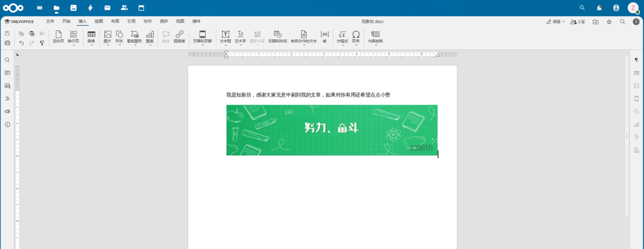Open the 图片 image insert dropdown

pos(107,45)
